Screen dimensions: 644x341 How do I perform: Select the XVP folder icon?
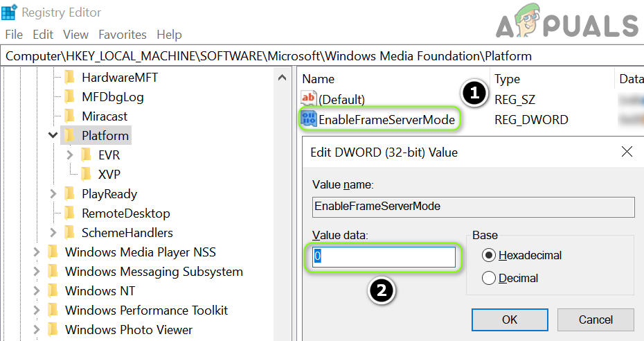point(87,174)
